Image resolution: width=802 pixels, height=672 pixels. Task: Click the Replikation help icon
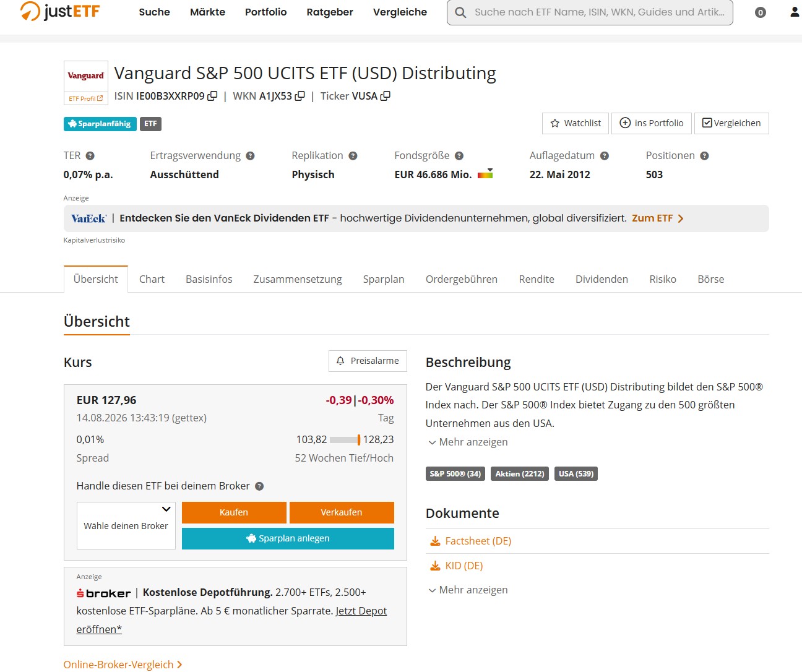tap(353, 156)
